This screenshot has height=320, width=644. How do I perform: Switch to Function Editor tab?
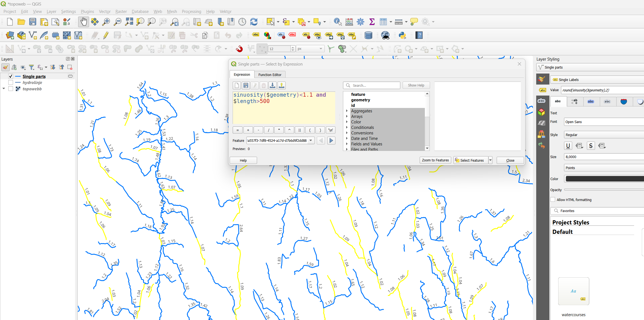270,75
